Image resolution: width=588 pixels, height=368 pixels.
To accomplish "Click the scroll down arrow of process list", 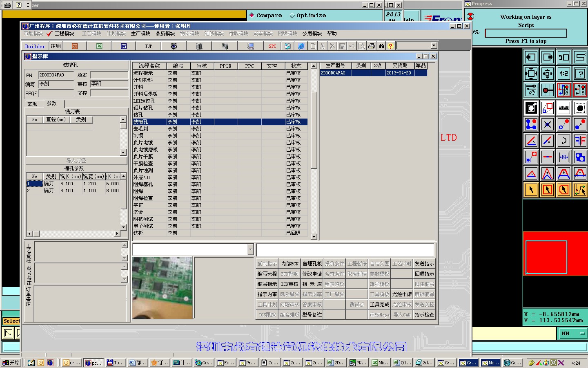I will point(314,237).
